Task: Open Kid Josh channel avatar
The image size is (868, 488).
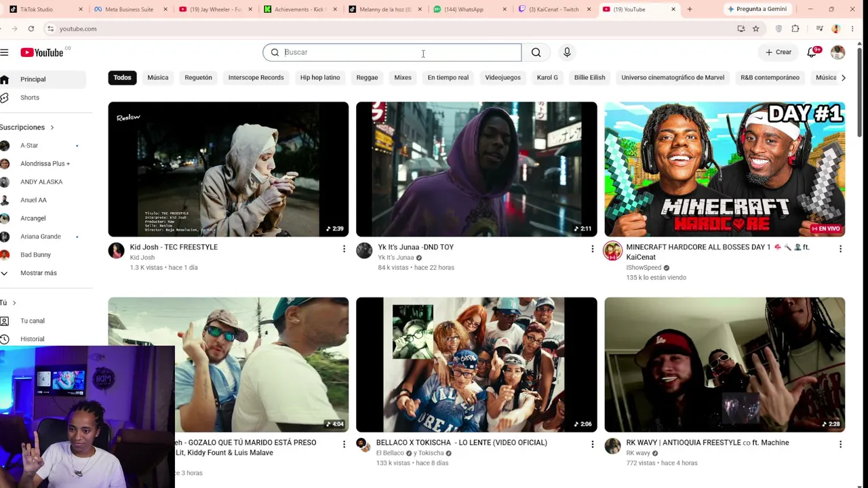Action: [x=117, y=250]
